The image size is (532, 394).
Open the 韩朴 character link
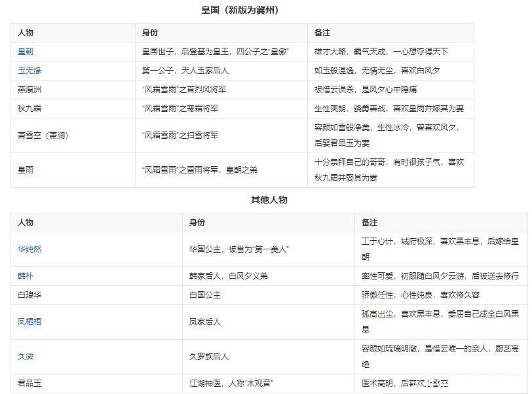(x=24, y=276)
